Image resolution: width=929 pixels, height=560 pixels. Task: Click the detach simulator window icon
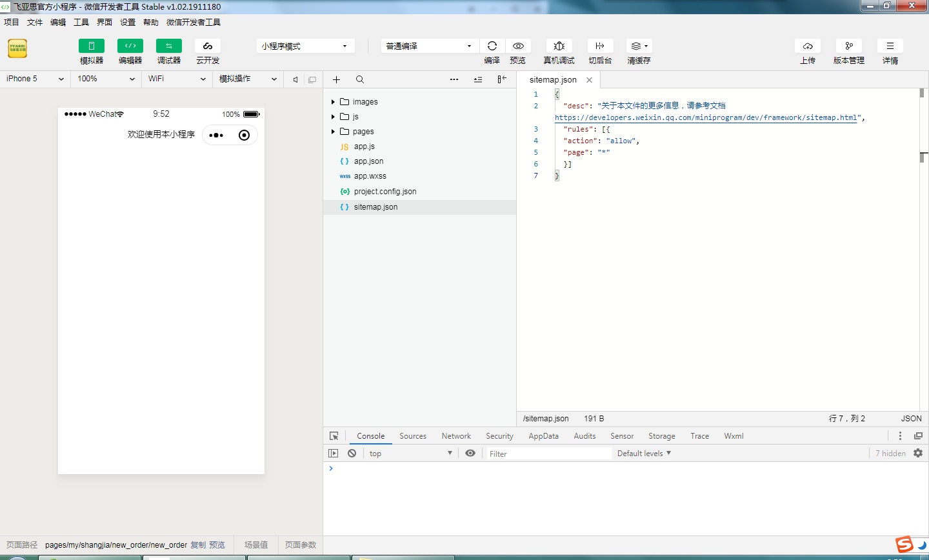tap(312, 79)
